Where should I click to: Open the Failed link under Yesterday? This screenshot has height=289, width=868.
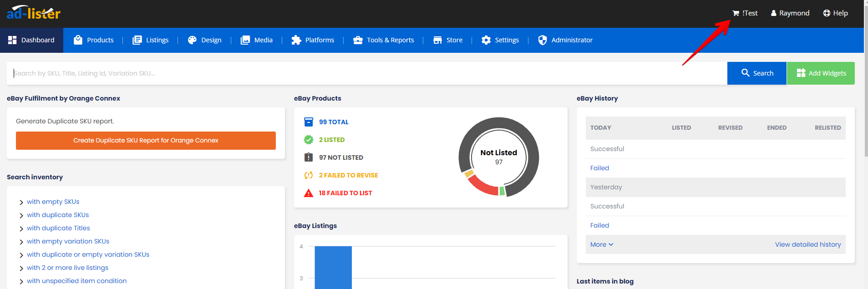[x=599, y=225]
